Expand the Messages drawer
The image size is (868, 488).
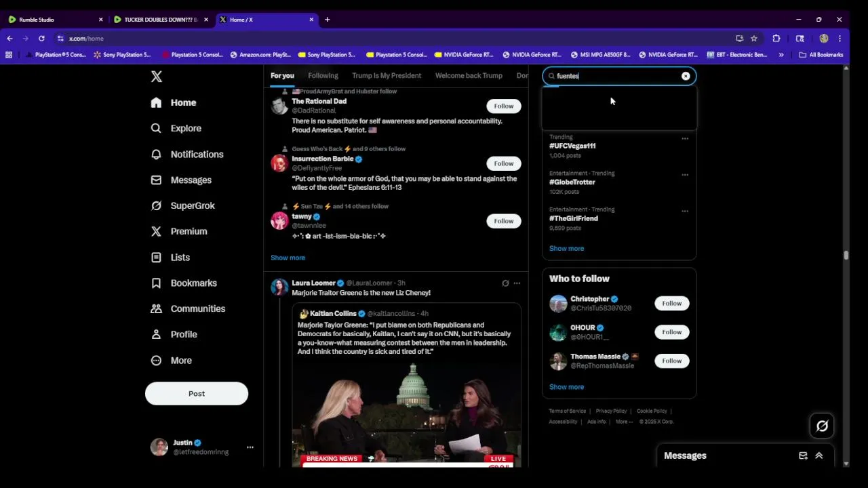[818, 455]
